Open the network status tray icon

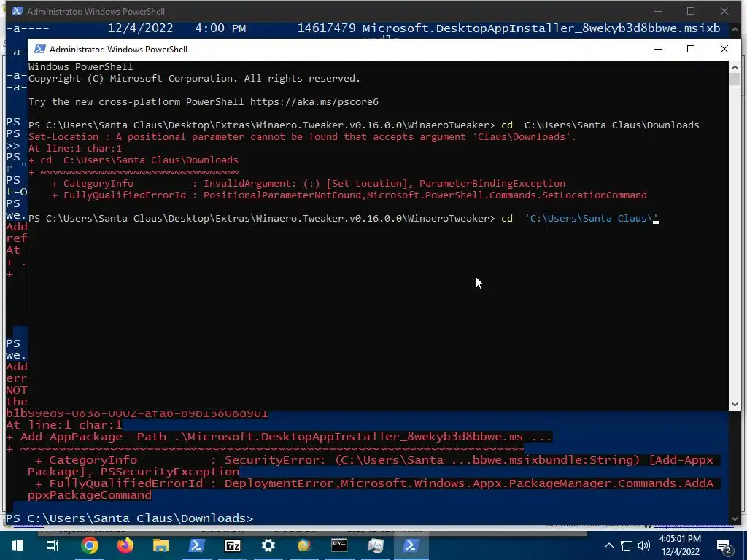tap(627, 545)
